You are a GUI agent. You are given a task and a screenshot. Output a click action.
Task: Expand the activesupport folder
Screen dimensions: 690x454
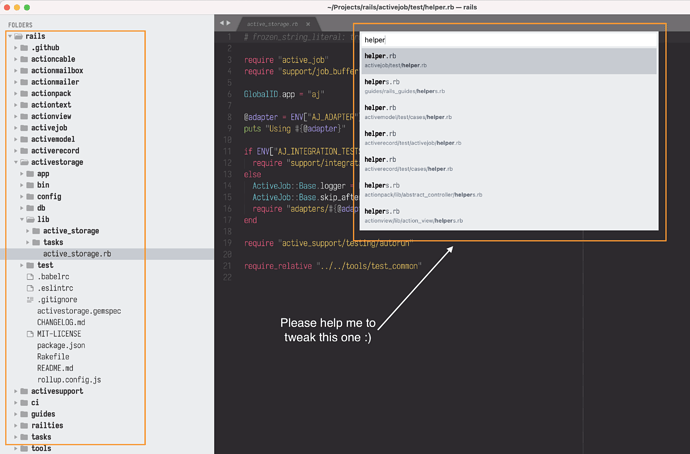tap(16, 390)
